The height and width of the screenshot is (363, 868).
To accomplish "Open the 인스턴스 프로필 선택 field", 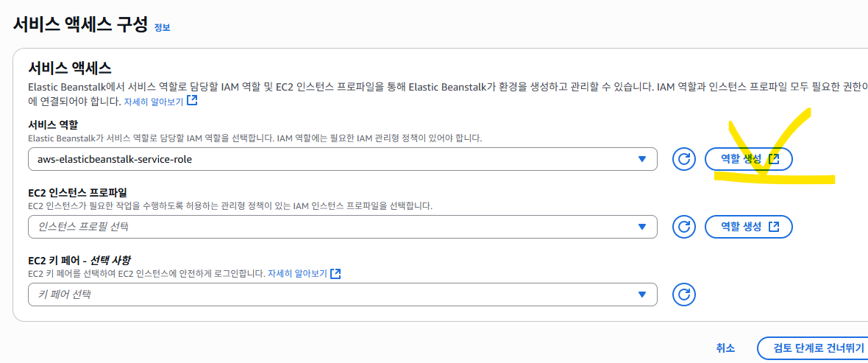I will point(343,227).
